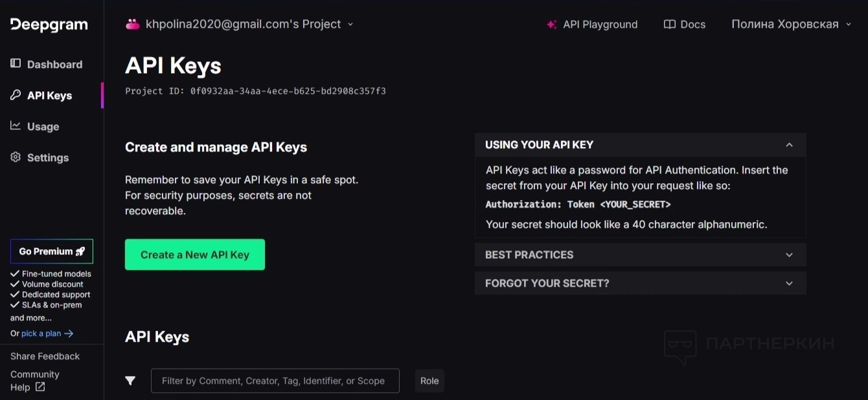
Task: Click the Dashboard panel icon
Action: [16, 63]
